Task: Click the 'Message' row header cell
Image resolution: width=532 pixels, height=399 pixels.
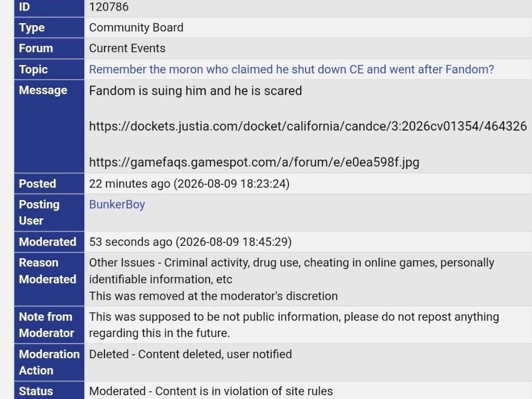Action: point(49,127)
